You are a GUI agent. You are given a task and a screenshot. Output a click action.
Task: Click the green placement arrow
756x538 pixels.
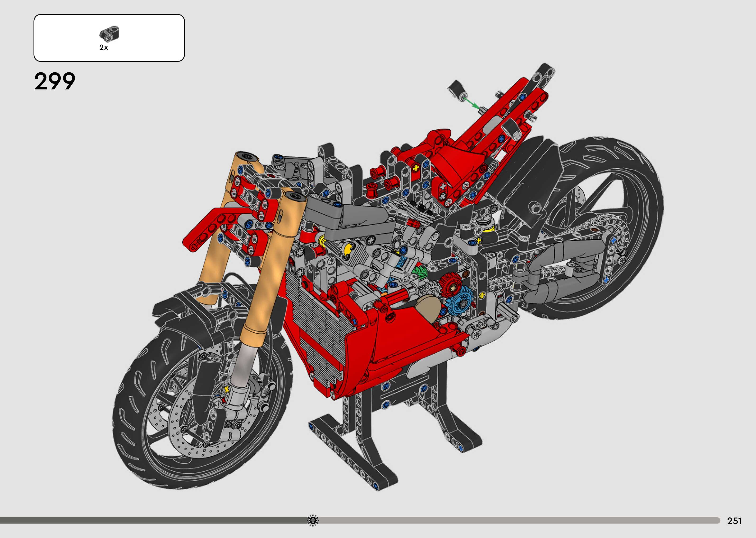pyautogui.click(x=472, y=102)
